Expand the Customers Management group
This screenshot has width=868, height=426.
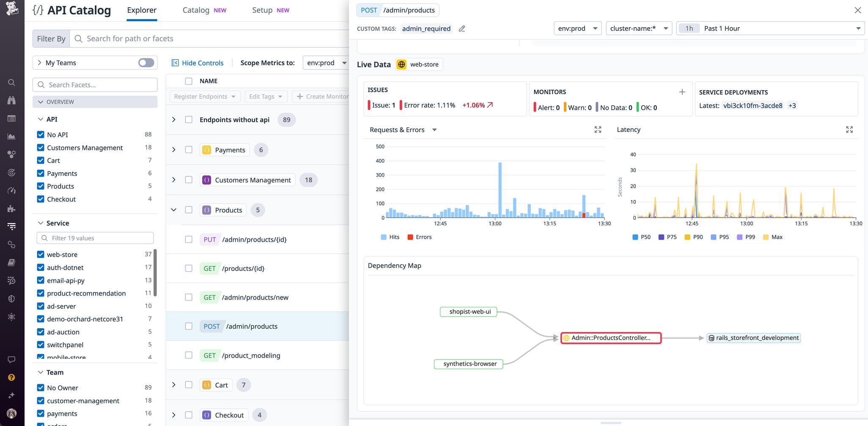point(173,180)
